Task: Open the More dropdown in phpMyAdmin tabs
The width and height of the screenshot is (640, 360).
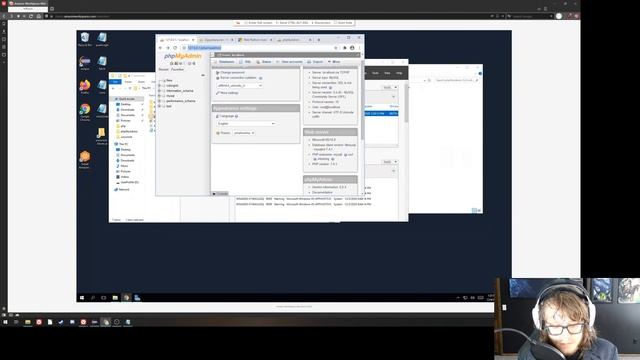Action: click(x=334, y=62)
